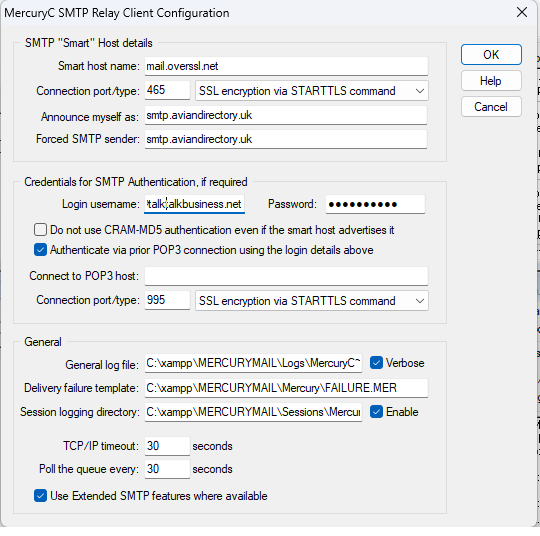Close the MercuryC configuration window
Image resolution: width=540 pixels, height=536 pixels.
pos(522,12)
